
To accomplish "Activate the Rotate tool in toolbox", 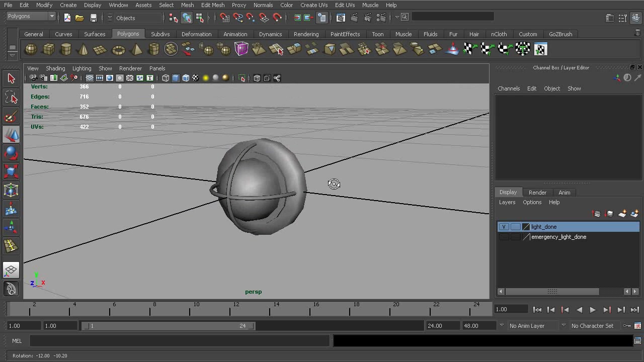I will (11, 153).
